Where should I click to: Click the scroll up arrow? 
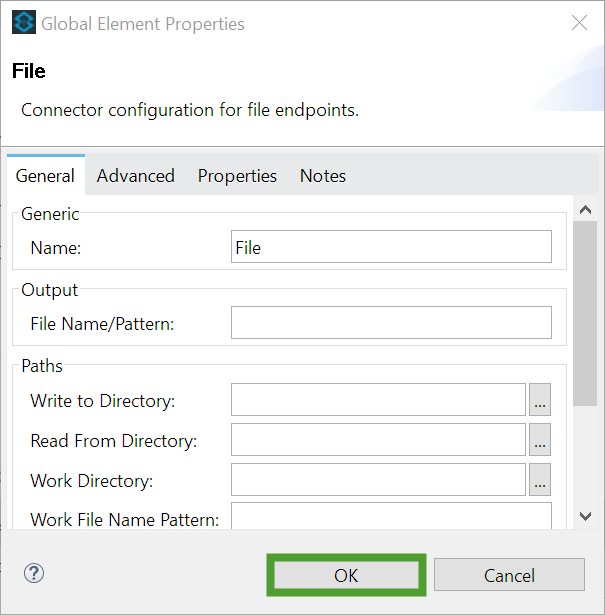click(585, 210)
